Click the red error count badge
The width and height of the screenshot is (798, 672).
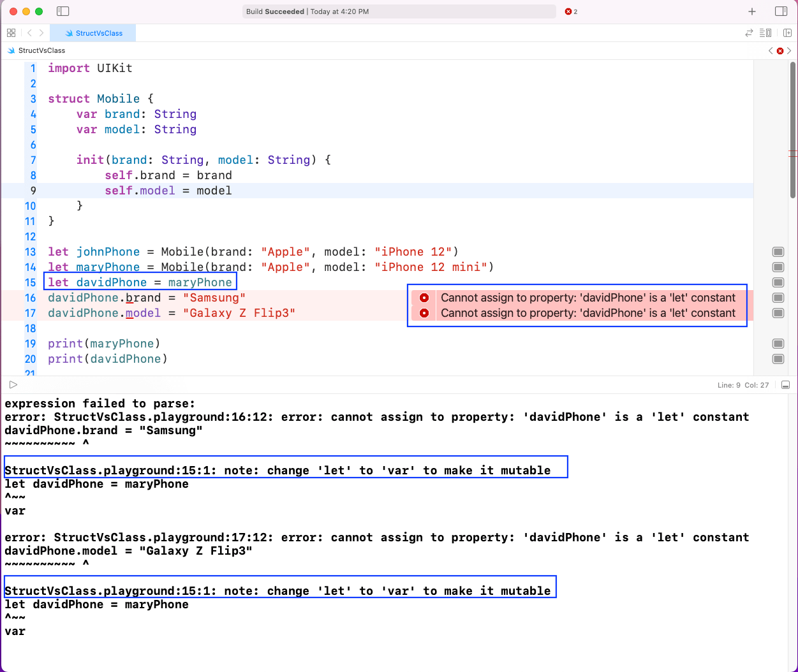(x=571, y=11)
